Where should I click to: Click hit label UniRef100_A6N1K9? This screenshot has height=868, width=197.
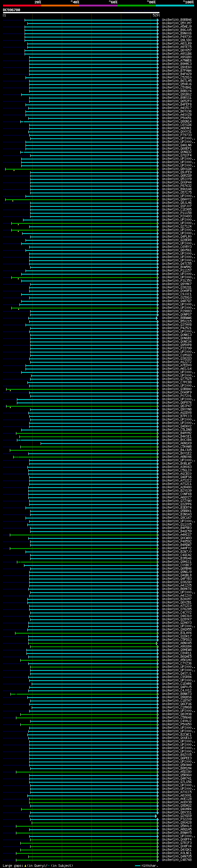tap(177, 444)
